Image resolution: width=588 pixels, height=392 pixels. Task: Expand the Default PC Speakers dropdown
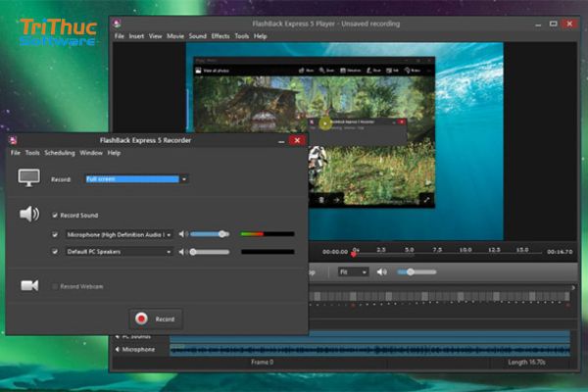click(169, 252)
